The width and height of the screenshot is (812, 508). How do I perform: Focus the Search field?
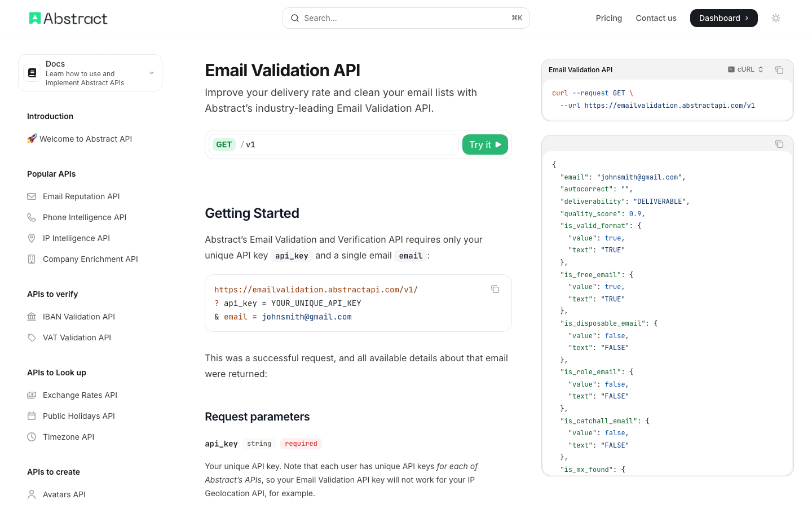[406, 18]
